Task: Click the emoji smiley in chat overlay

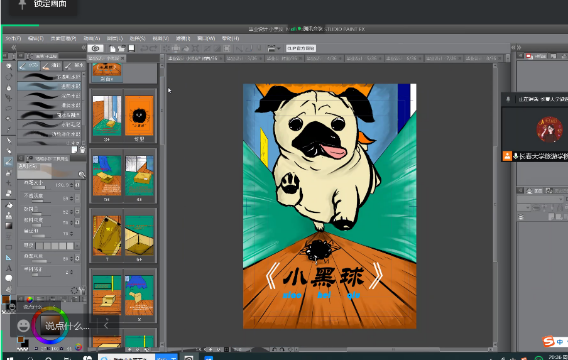Action: [x=23, y=326]
